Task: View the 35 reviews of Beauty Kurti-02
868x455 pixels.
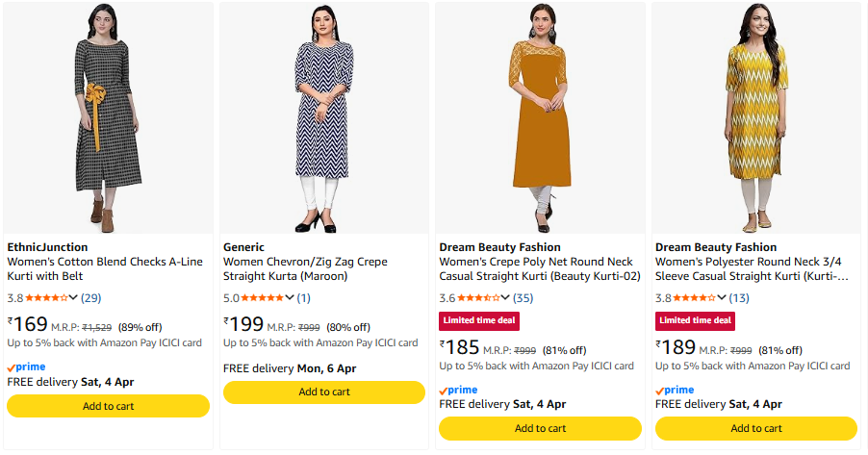Action: (x=523, y=297)
